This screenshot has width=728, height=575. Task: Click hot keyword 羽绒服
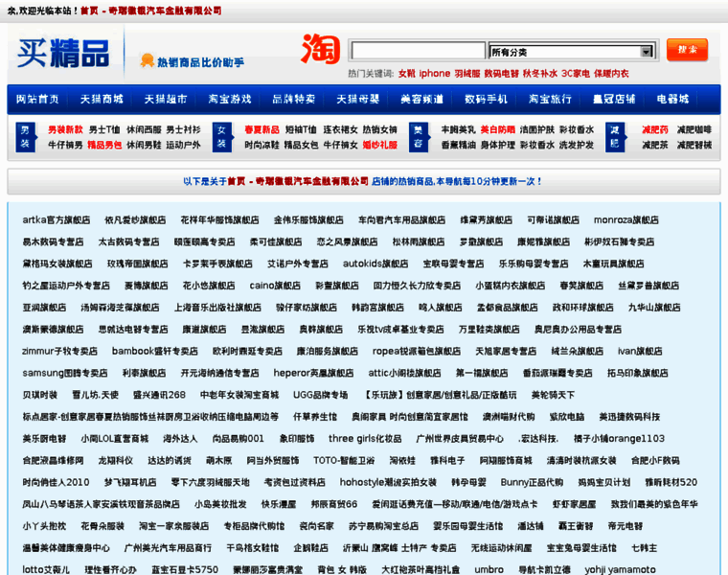pyautogui.click(x=467, y=74)
